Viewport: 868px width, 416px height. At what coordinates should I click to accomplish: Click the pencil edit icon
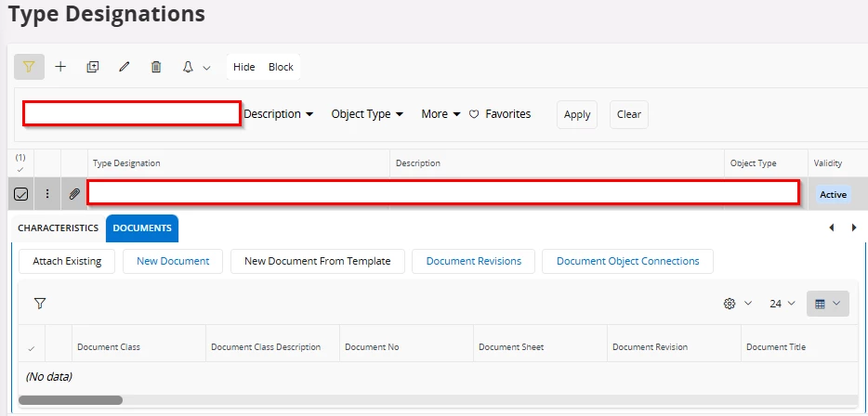[124, 67]
